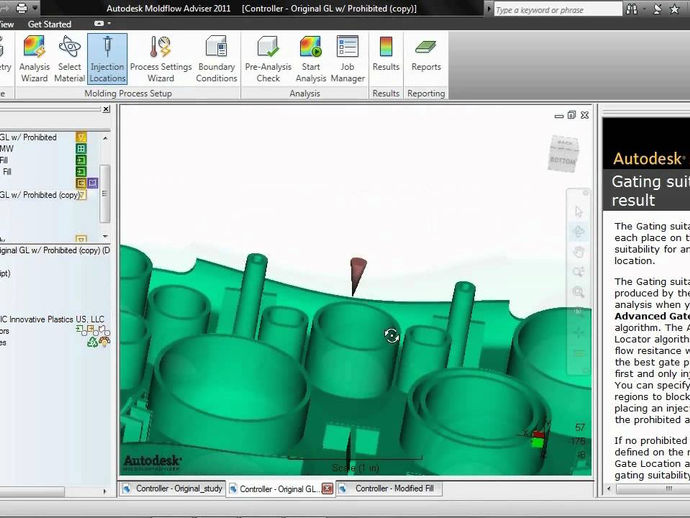Click Start Analysis in the ribbon
Screen dimensions: 690x518
click(311, 59)
